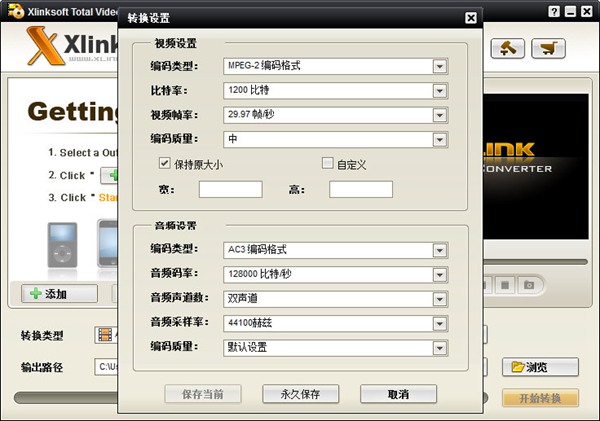
Task: Click the stop playback button under preview
Action: [x=505, y=285]
